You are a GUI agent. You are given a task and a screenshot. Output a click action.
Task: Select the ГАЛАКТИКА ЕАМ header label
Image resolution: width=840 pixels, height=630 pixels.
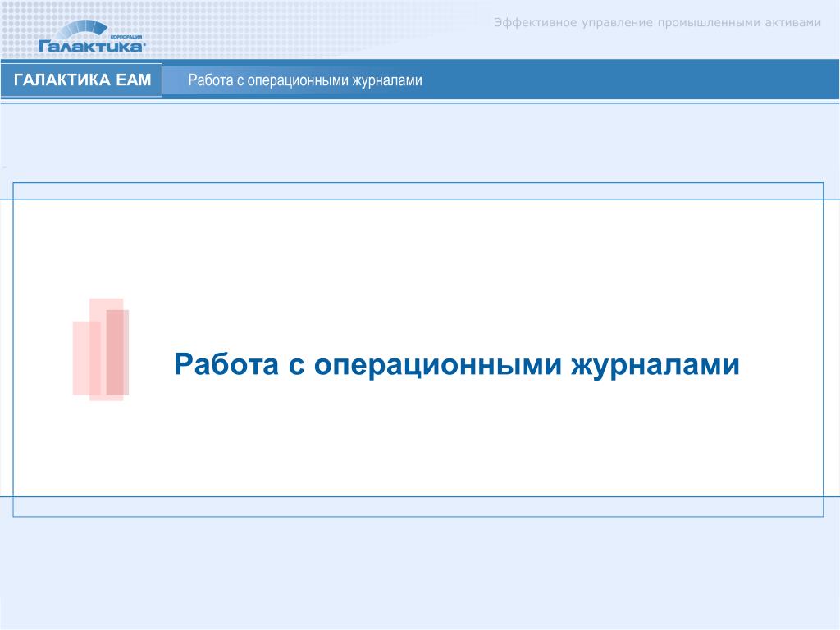pyautogui.click(x=82, y=80)
